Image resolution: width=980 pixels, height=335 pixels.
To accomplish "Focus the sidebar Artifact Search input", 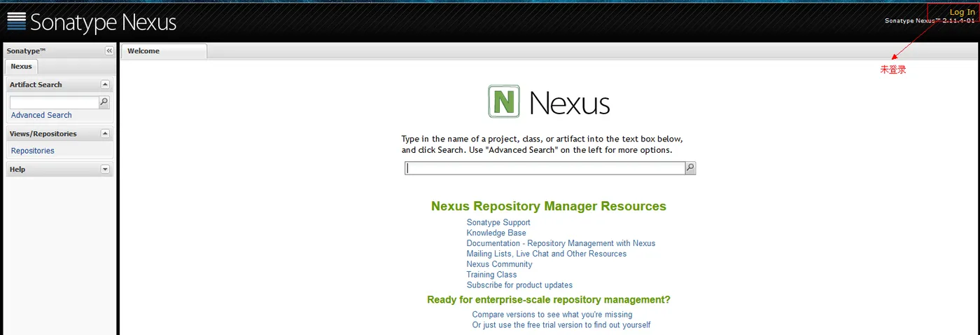I will point(55,102).
